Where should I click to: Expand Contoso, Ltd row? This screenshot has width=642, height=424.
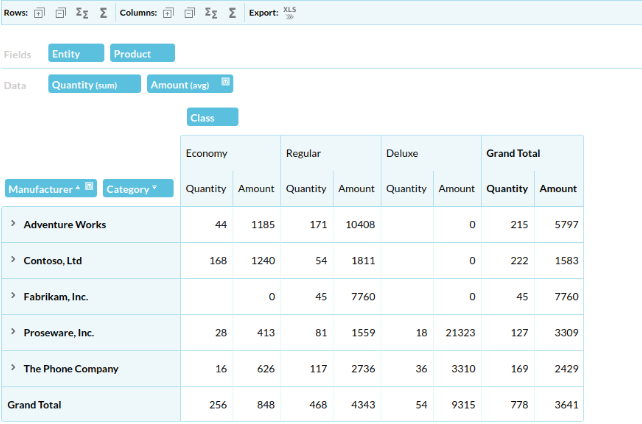click(13, 259)
